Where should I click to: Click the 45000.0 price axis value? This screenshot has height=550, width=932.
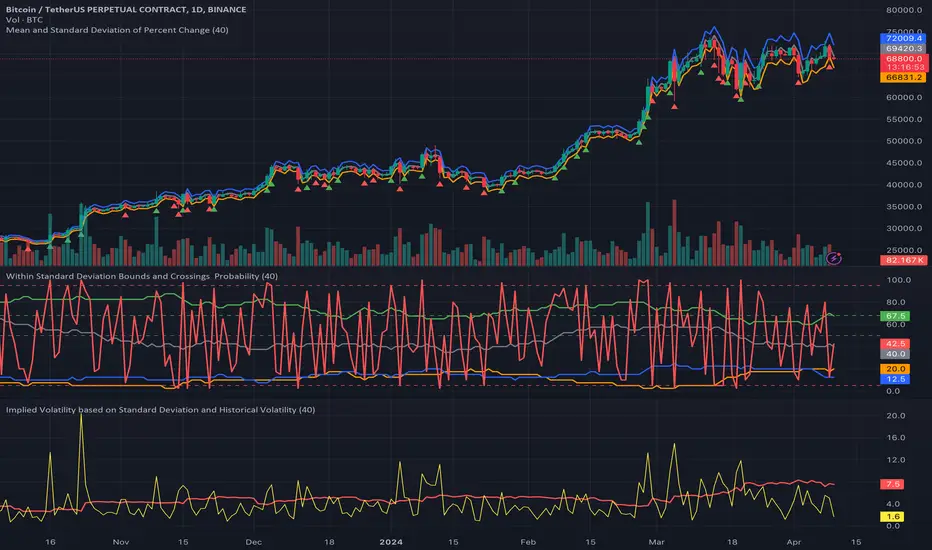click(903, 163)
